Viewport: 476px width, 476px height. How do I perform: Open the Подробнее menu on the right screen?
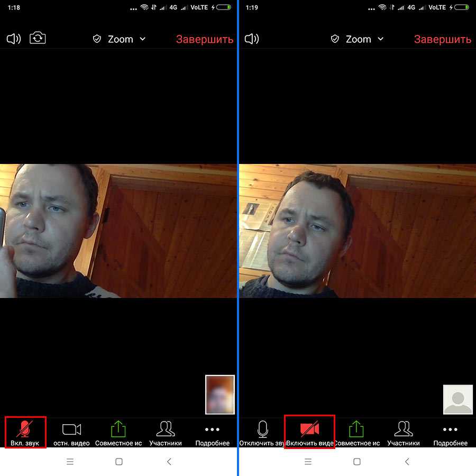pyautogui.click(x=450, y=433)
